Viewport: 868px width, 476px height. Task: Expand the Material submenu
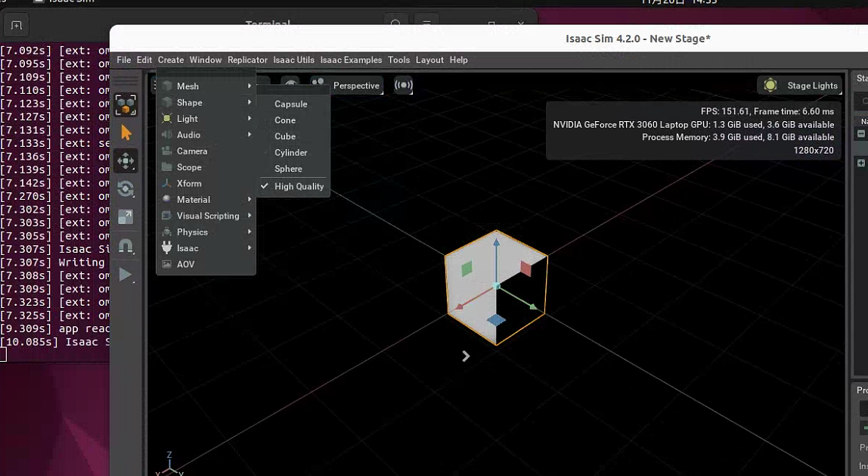(206, 200)
